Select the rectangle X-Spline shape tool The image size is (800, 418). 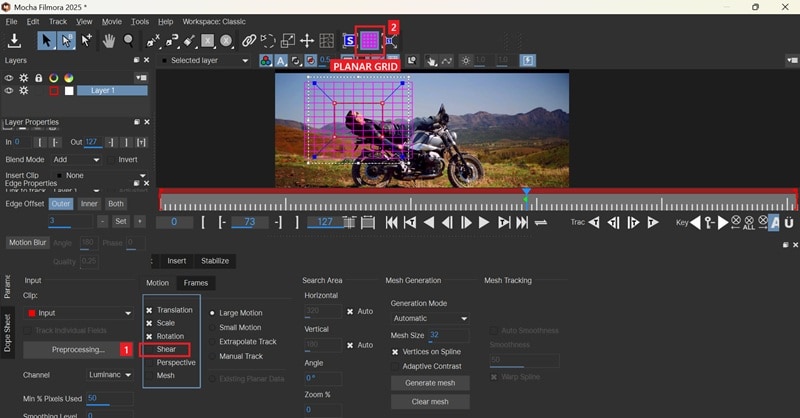[x=208, y=41]
